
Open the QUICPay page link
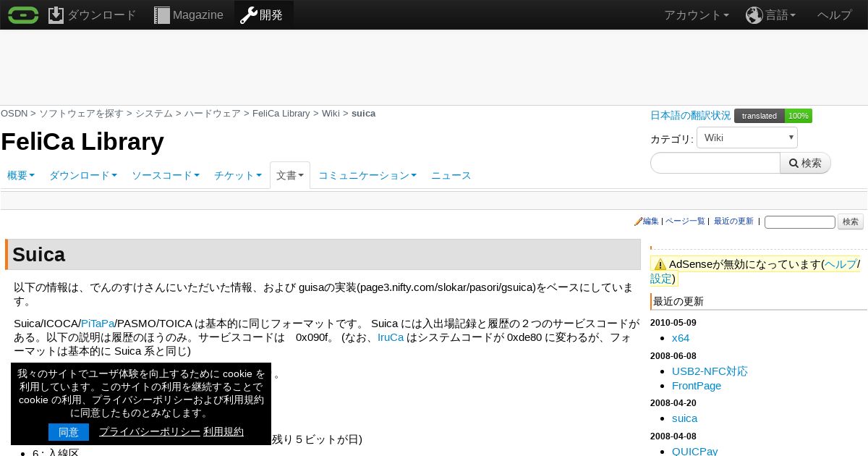coord(695,451)
